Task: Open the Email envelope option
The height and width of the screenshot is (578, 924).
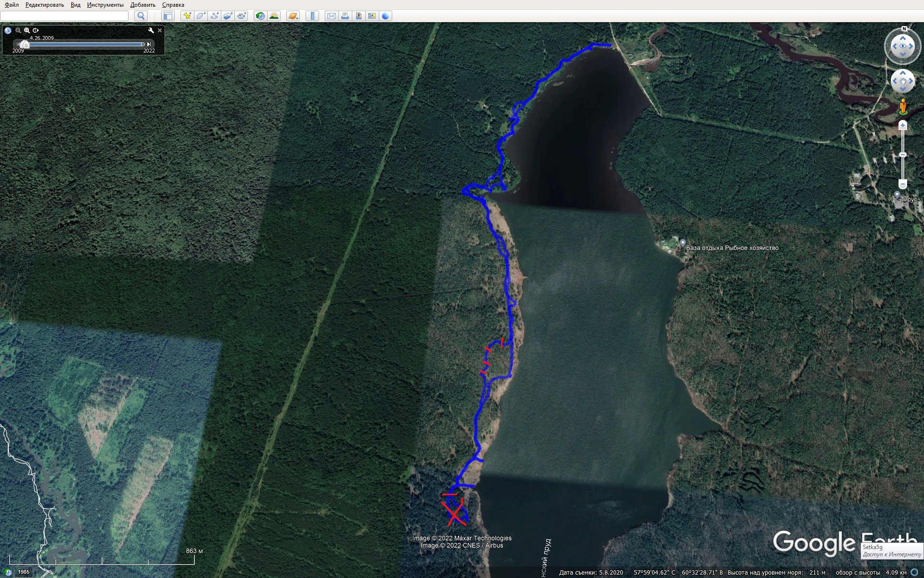Action: [331, 16]
